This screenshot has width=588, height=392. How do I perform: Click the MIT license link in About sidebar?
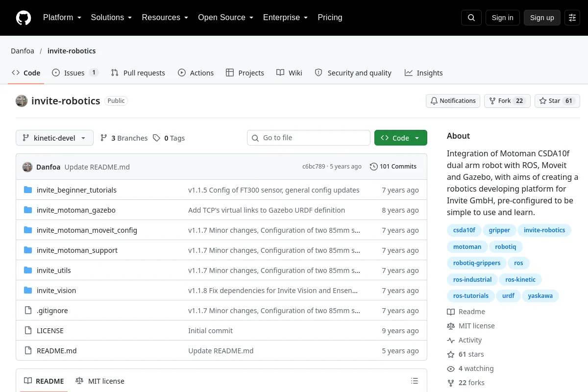coord(471,326)
